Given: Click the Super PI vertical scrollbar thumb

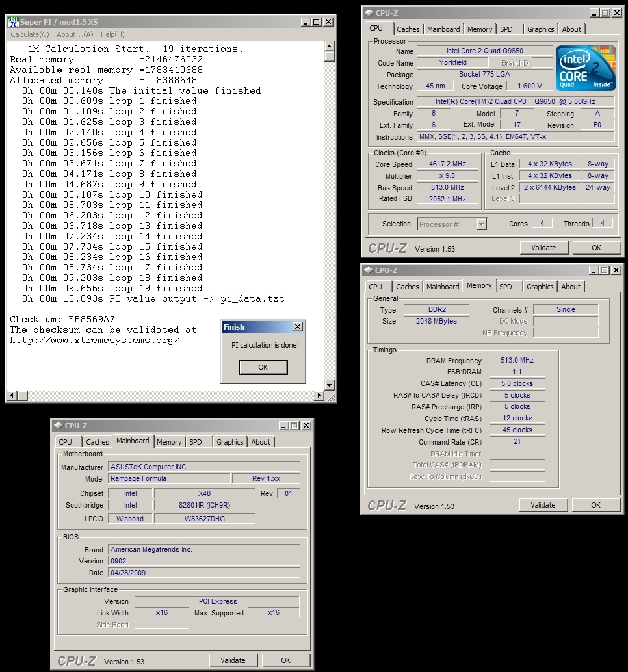Looking at the screenshot, I should click(329, 56).
